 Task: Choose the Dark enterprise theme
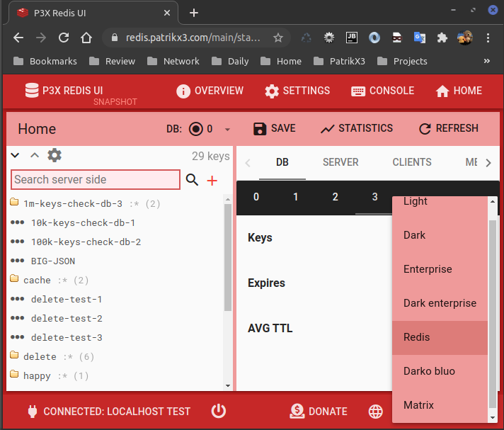click(440, 303)
